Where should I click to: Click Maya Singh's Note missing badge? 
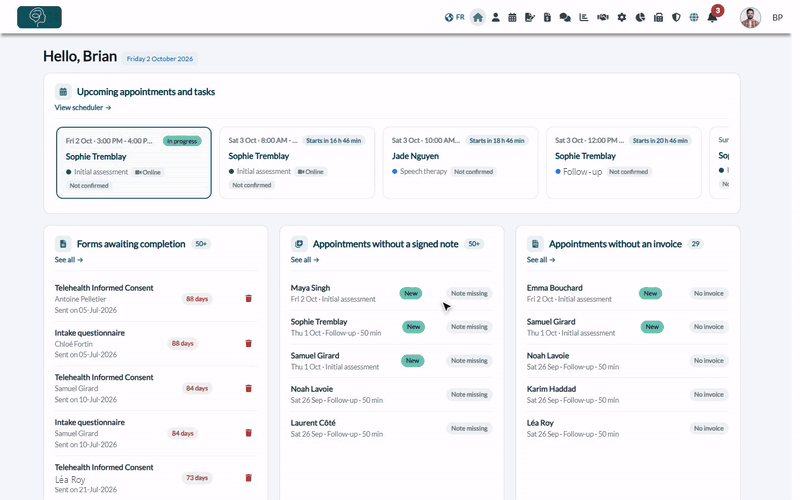click(469, 293)
